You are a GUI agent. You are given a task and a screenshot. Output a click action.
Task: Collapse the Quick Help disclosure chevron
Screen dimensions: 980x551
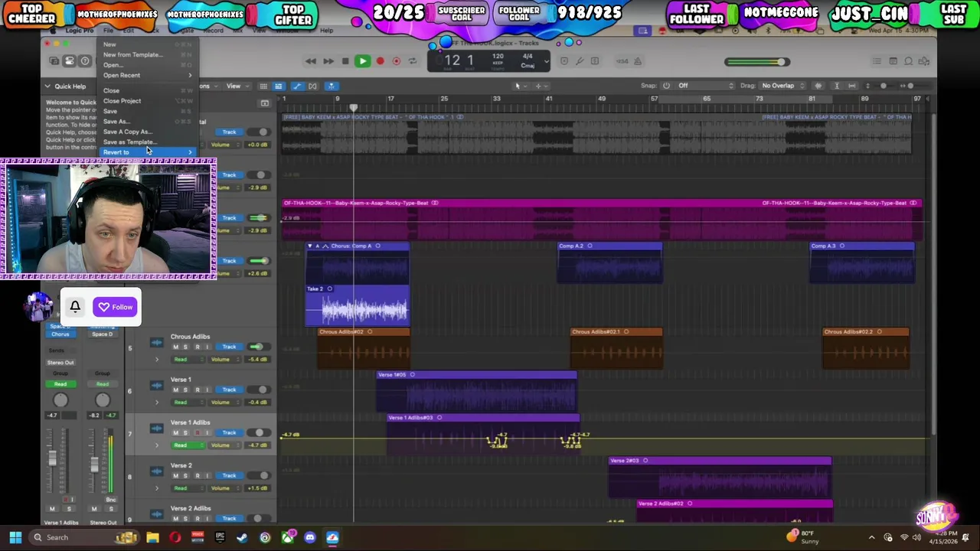coord(47,86)
